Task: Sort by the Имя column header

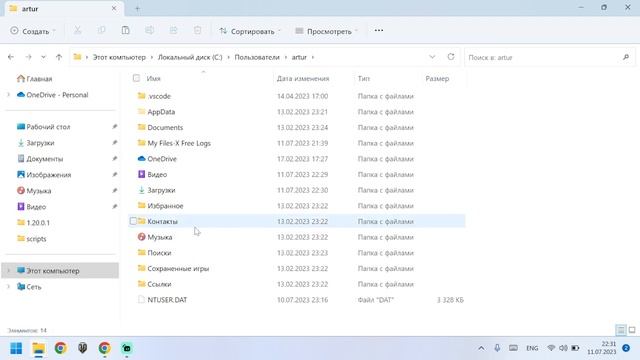Action: pos(153,78)
